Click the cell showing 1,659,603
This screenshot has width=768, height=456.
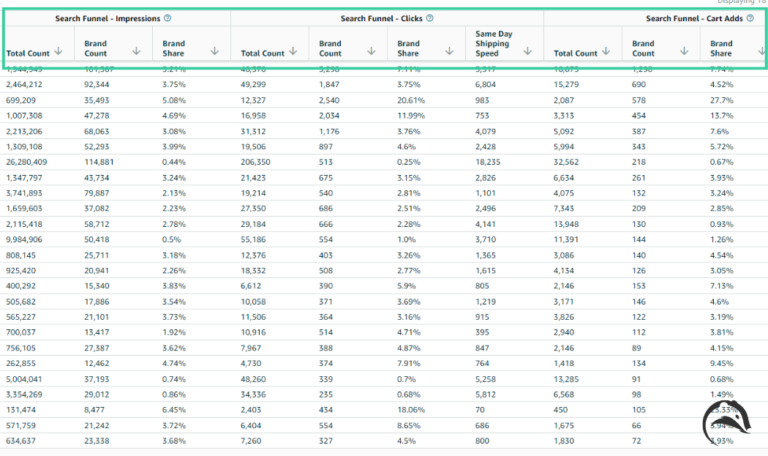click(x=24, y=208)
